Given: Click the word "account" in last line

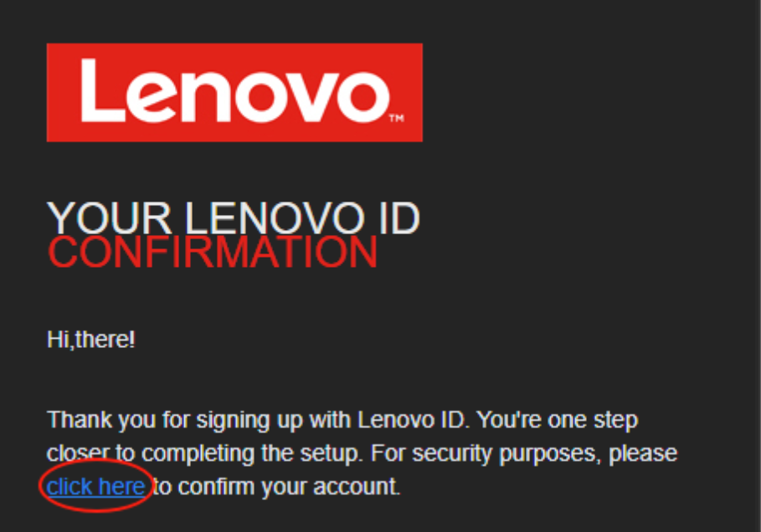Looking at the screenshot, I should click(x=355, y=487).
